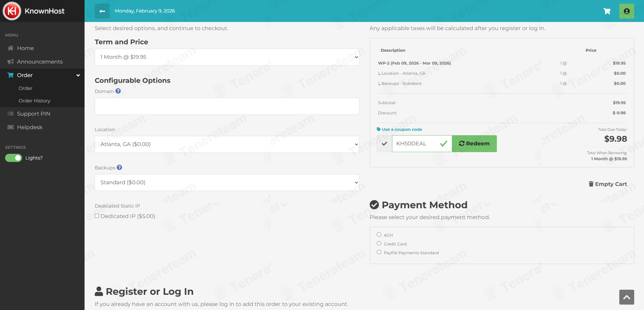
Task: Click the back arrow button in header
Action: tap(102, 11)
